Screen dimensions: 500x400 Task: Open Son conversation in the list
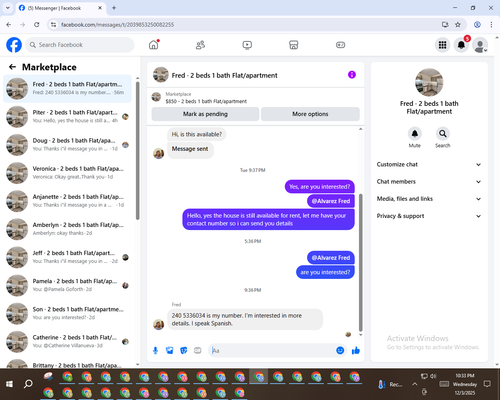pos(67,314)
